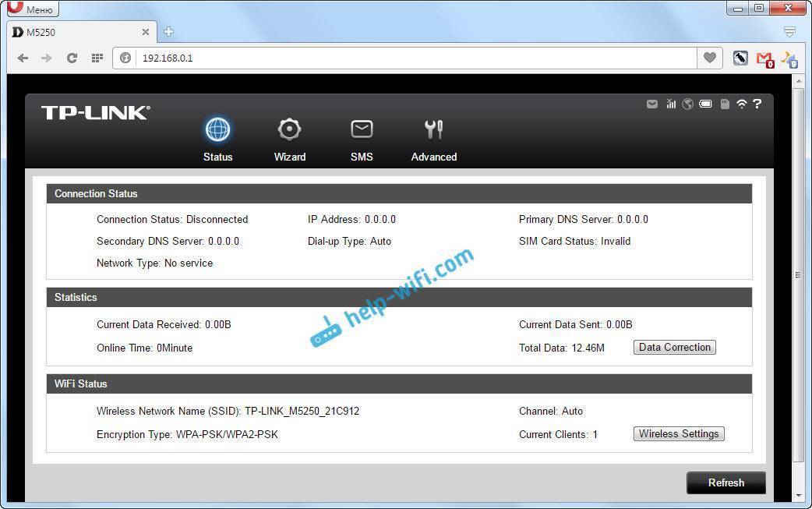Click 'Connection Status: Disconnected' text

[172, 220]
